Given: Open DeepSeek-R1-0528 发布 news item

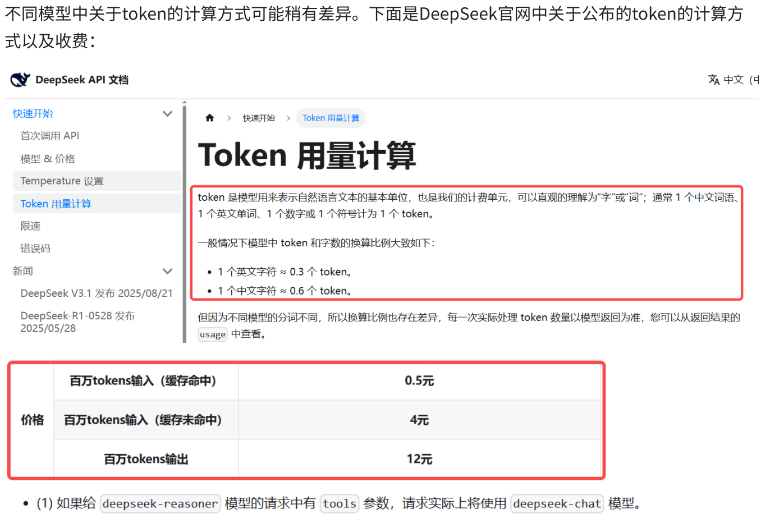Looking at the screenshot, I should (x=77, y=322).
